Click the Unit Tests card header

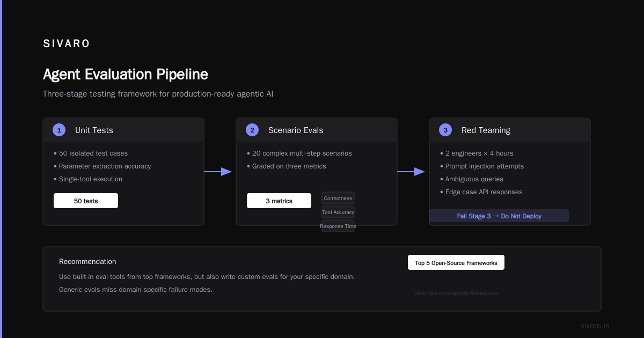[x=123, y=130]
